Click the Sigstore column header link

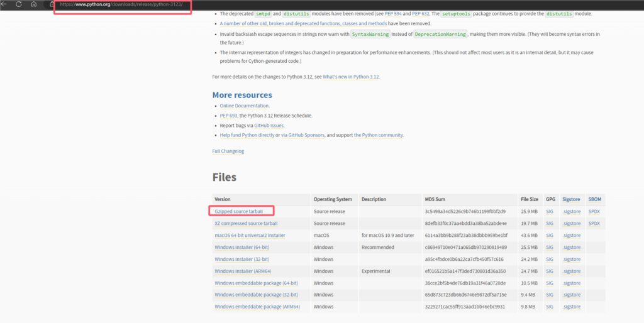tap(571, 199)
